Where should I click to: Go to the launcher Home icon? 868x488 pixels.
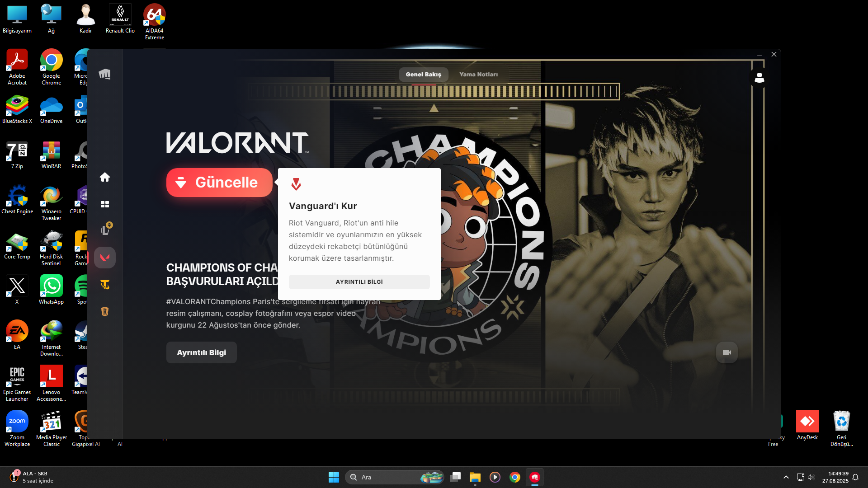coord(105,177)
